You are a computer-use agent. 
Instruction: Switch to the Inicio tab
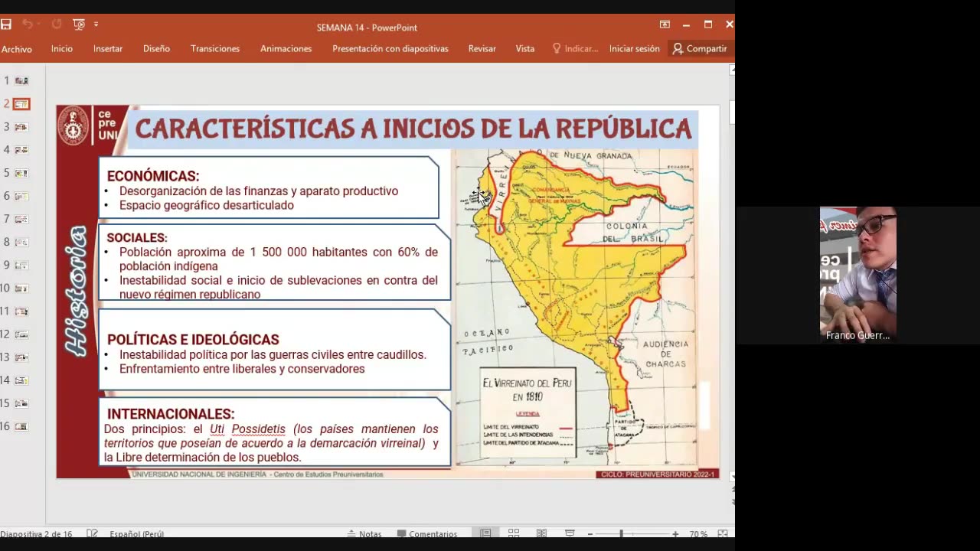click(62, 48)
